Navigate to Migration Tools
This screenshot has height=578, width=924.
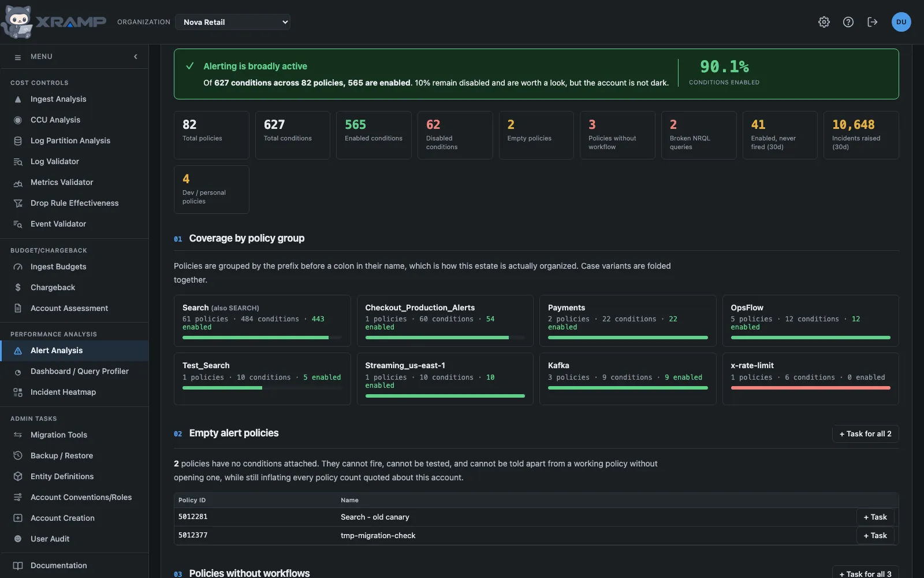(x=74, y=435)
